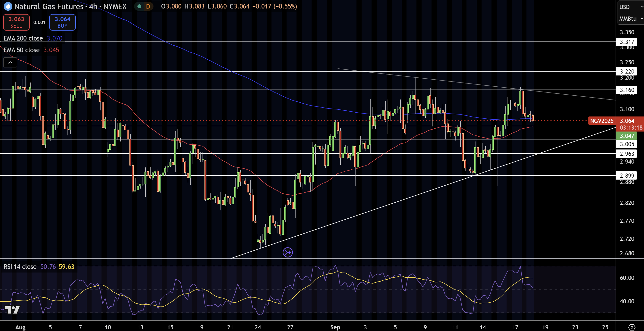
Task: Click the countdown timer 03:13:18 label
Action: pos(631,128)
